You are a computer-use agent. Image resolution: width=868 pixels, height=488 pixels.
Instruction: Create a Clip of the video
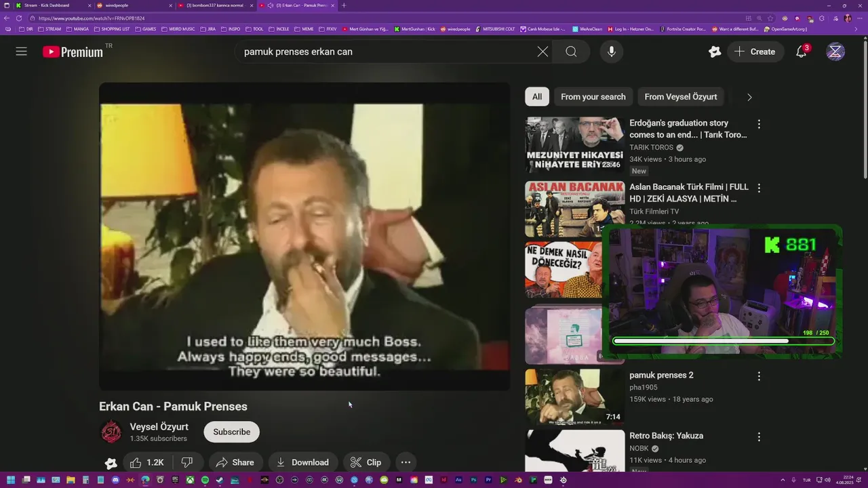click(x=366, y=462)
